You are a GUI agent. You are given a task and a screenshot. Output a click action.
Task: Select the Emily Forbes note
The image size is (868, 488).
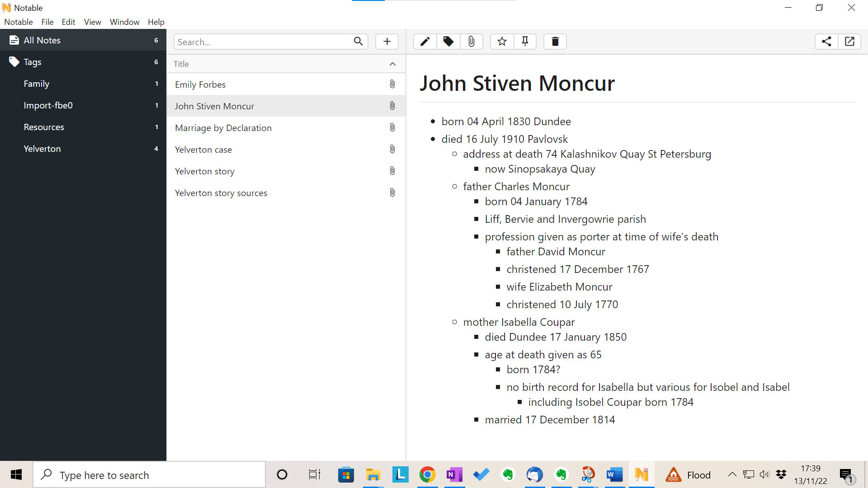click(x=200, y=84)
